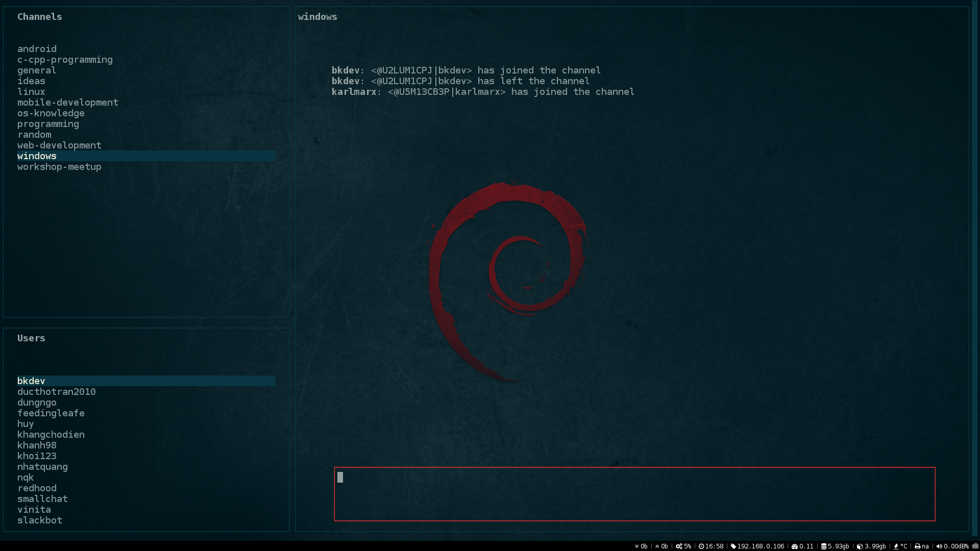Click the system load gauge icon
This screenshot has width=980, height=551.
[794, 546]
